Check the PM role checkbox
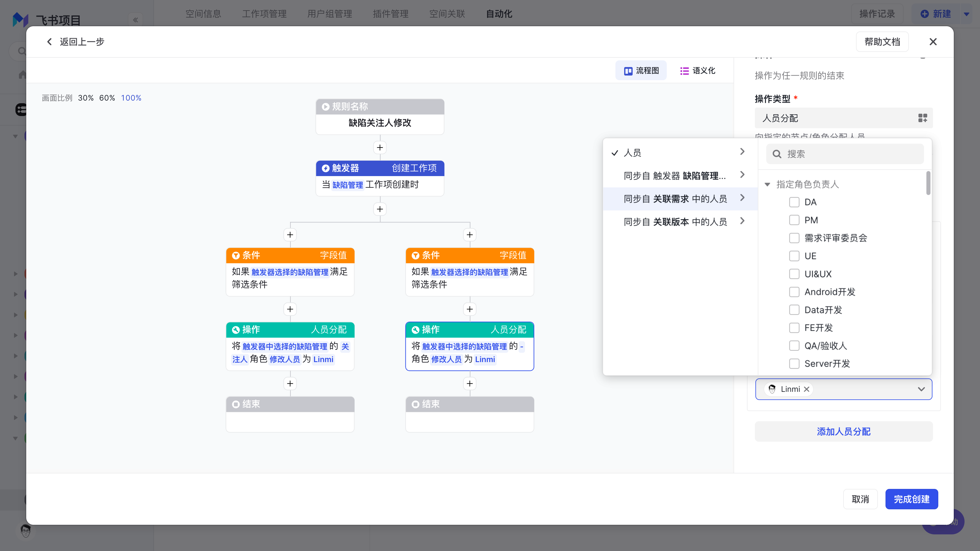The width and height of the screenshot is (980, 551). point(794,220)
